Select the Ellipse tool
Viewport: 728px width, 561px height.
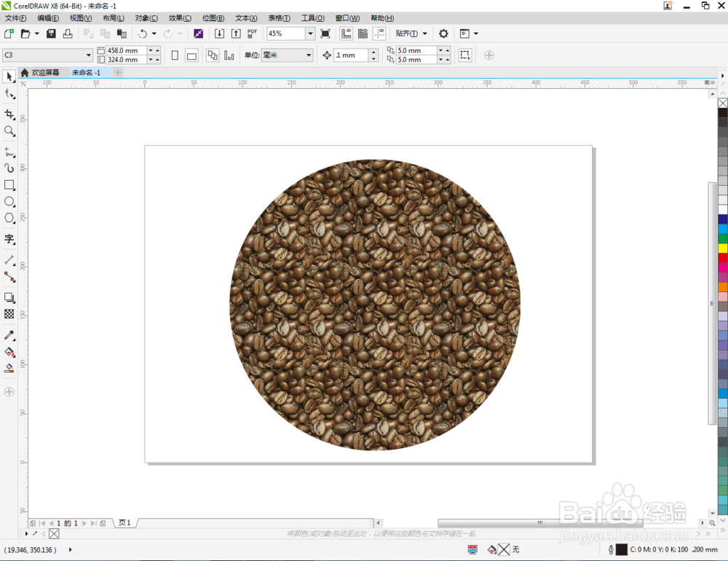tap(9, 202)
